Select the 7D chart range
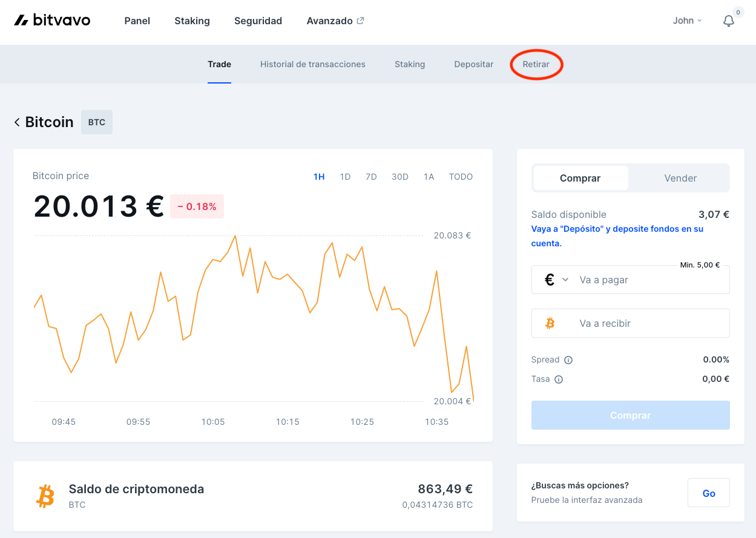This screenshot has width=756, height=538. pos(371,177)
